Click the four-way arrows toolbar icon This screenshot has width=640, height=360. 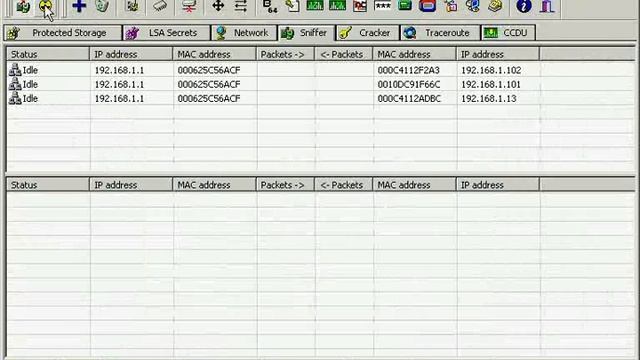coord(218,6)
